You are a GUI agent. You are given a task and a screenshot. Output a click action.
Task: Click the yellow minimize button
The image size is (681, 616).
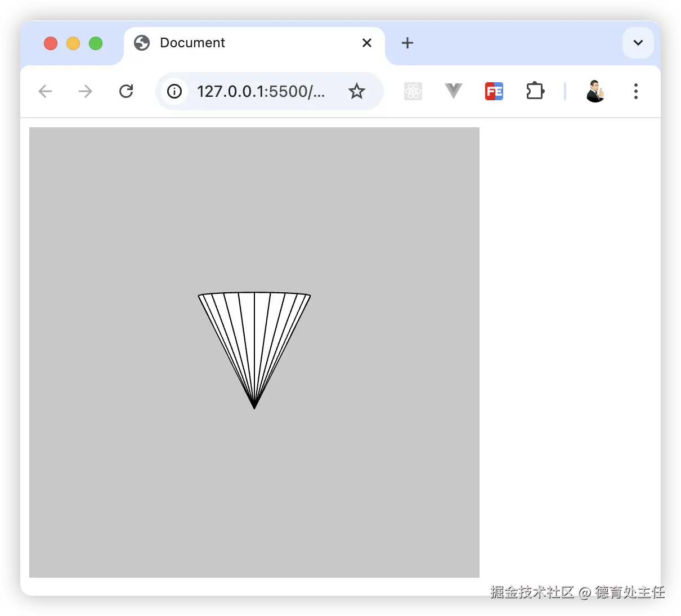tap(73, 43)
